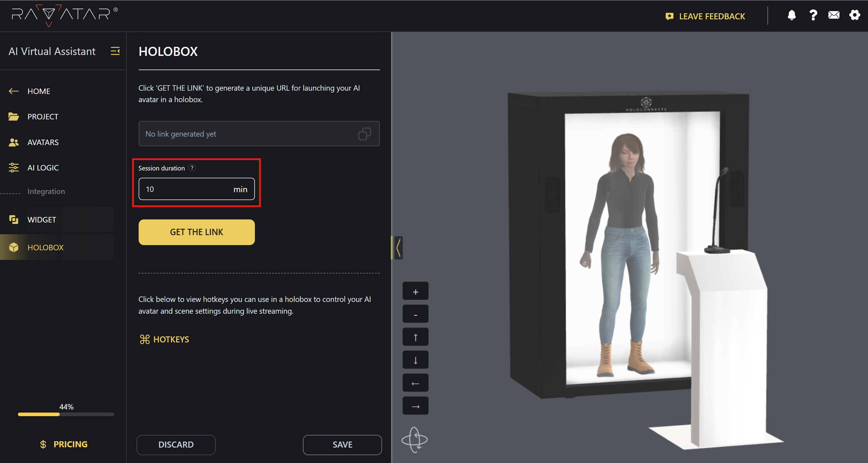Show Session duration help tooltip
868x463 pixels.
tap(192, 168)
